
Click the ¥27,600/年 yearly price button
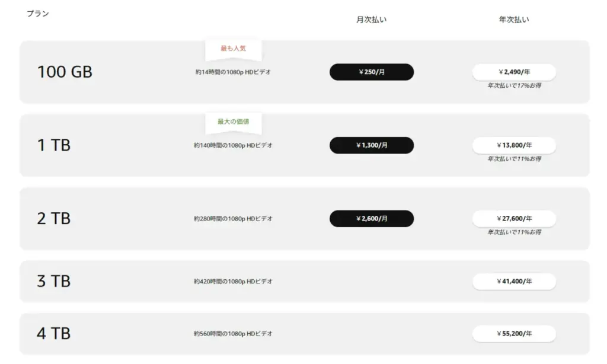tap(514, 219)
